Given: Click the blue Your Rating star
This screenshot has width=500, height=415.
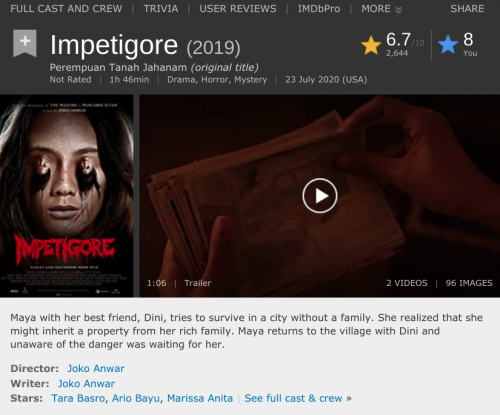Looking at the screenshot, I should pyautogui.click(x=447, y=44).
